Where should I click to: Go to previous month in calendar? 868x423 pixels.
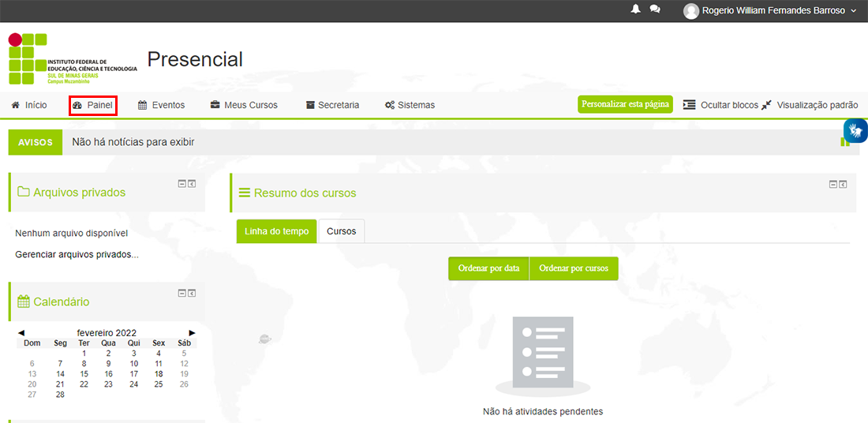click(x=21, y=333)
